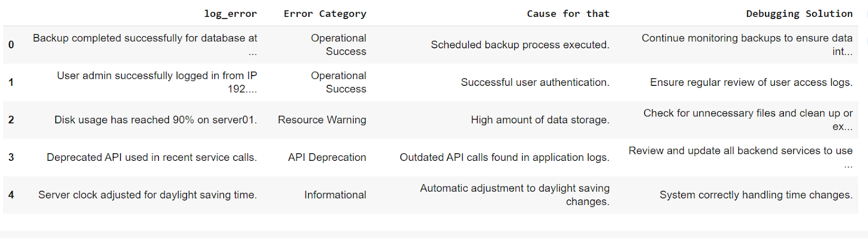Select row index 1
Image resolution: width=868 pixels, height=238 pixels.
pos(11,82)
